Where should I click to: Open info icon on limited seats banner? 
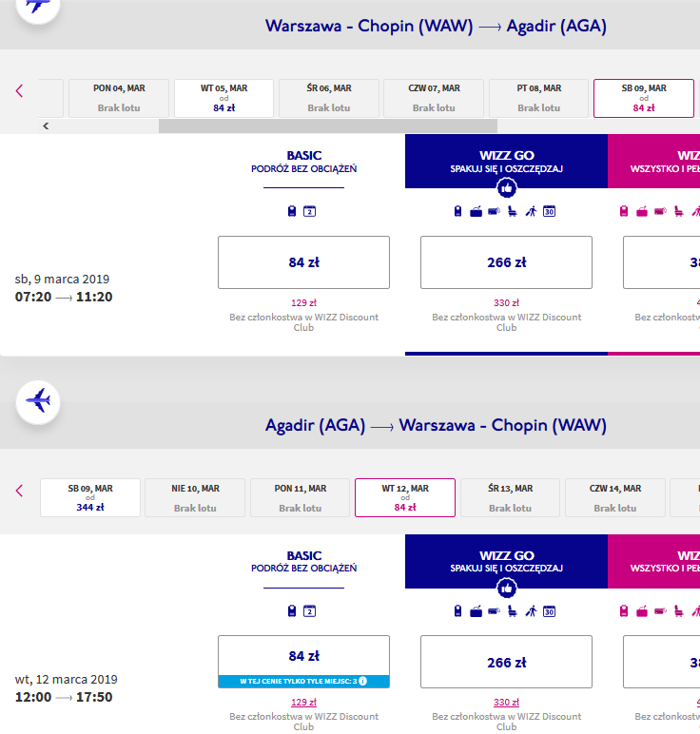[363, 681]
